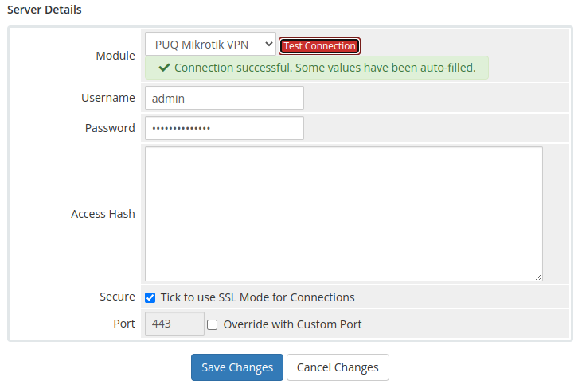Image resolution: width=578 pixels, height=392 pixels.
Task: Click the Server Details heading
Action: pos(45,10)
